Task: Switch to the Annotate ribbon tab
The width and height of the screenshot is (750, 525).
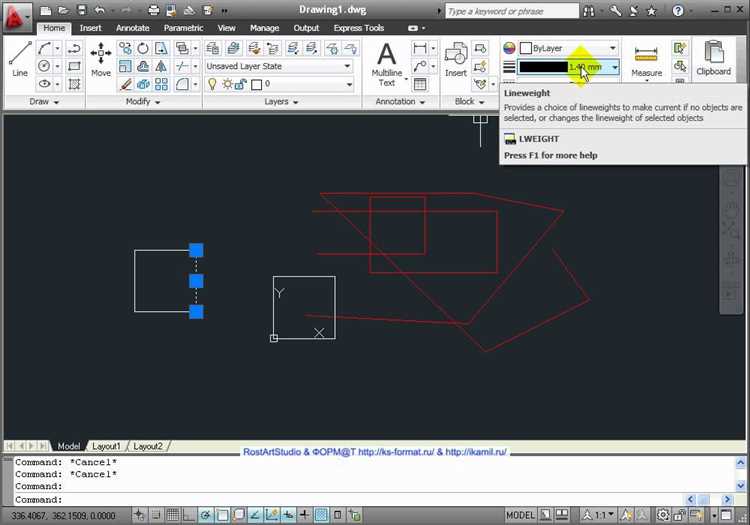Action: point(133,28)
